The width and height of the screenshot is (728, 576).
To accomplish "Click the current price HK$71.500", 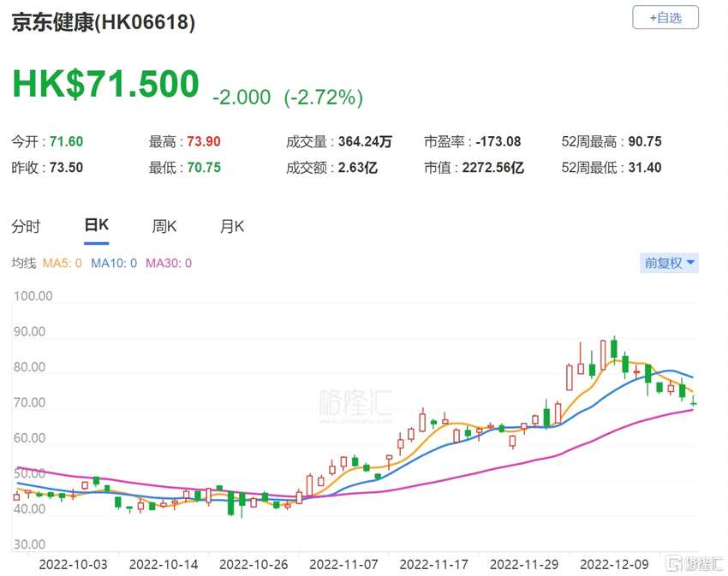I will click(106, 84).
